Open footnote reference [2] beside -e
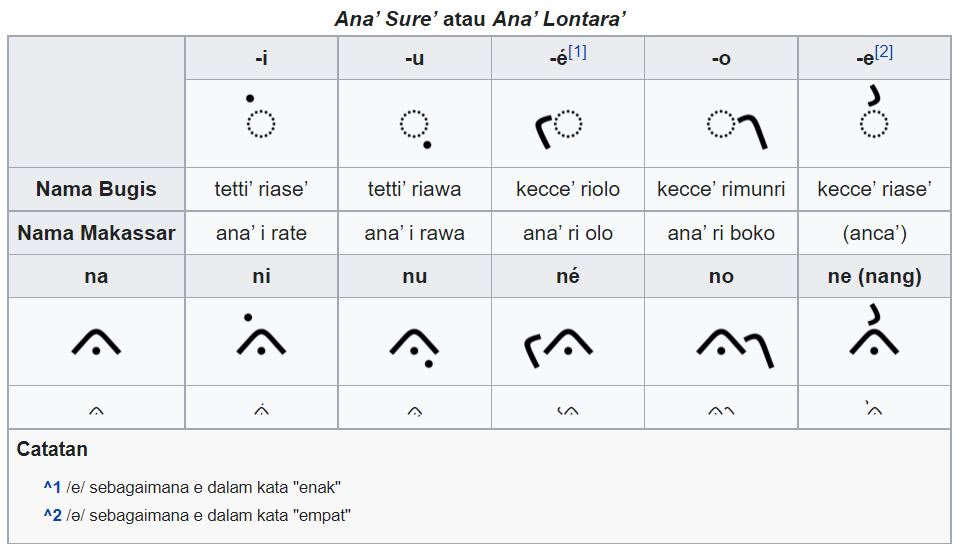Screen dimensions: 963x553 click(884, 53)
